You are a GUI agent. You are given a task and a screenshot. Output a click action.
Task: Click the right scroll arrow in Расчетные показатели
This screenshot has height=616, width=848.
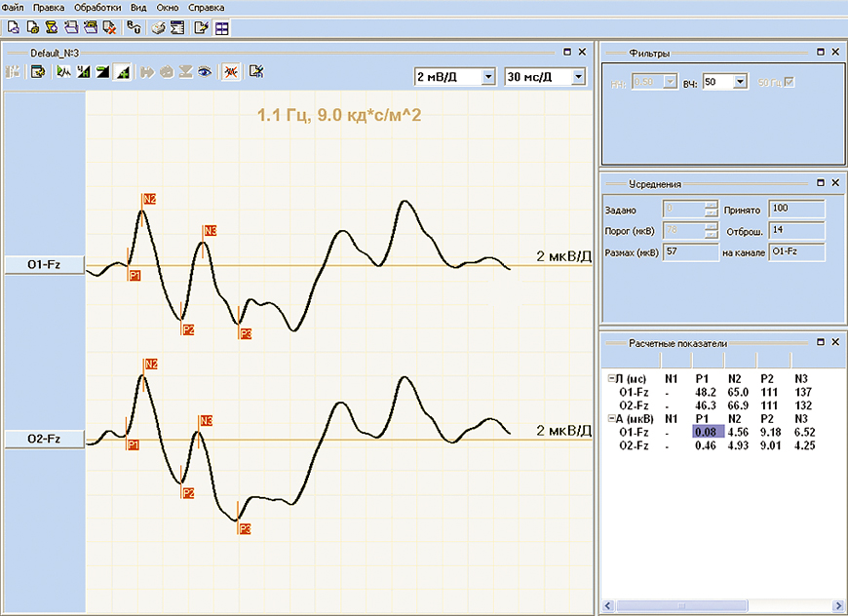click(x=840, y=605)
